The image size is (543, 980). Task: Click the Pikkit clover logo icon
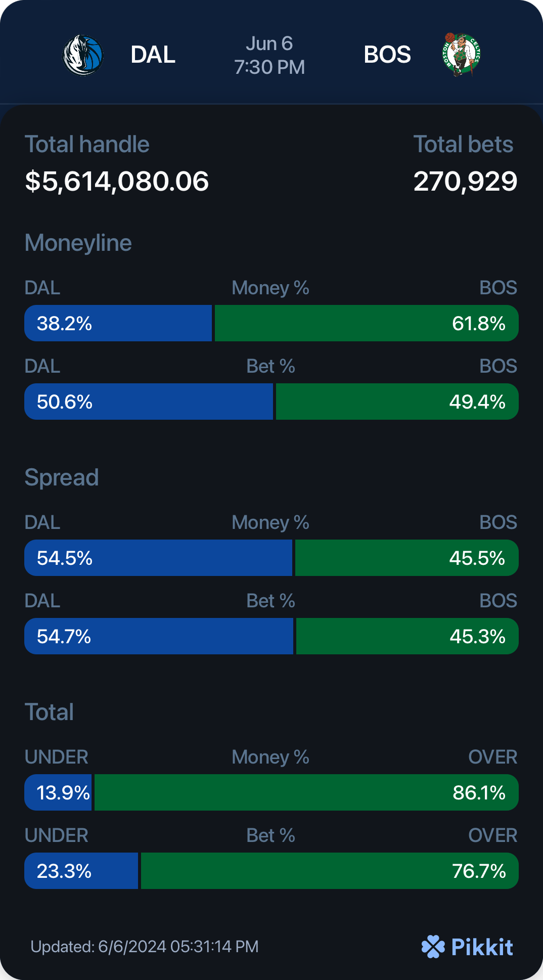(x=433, y=947)
